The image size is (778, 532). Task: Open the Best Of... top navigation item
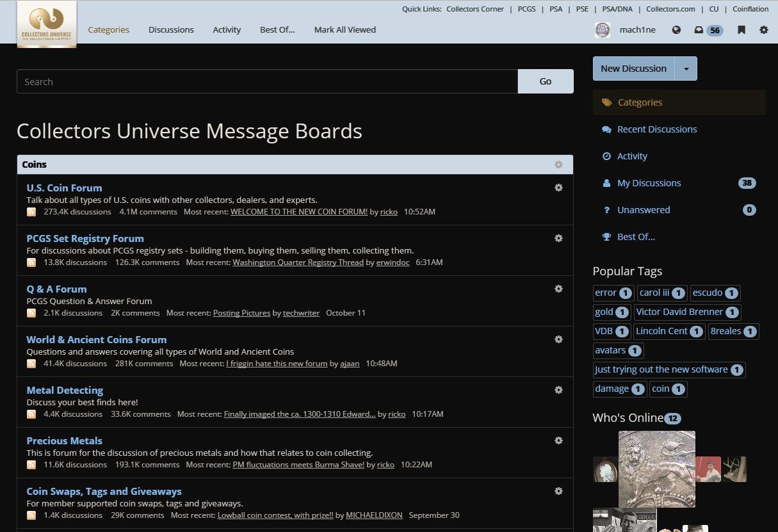click(277, 29)
